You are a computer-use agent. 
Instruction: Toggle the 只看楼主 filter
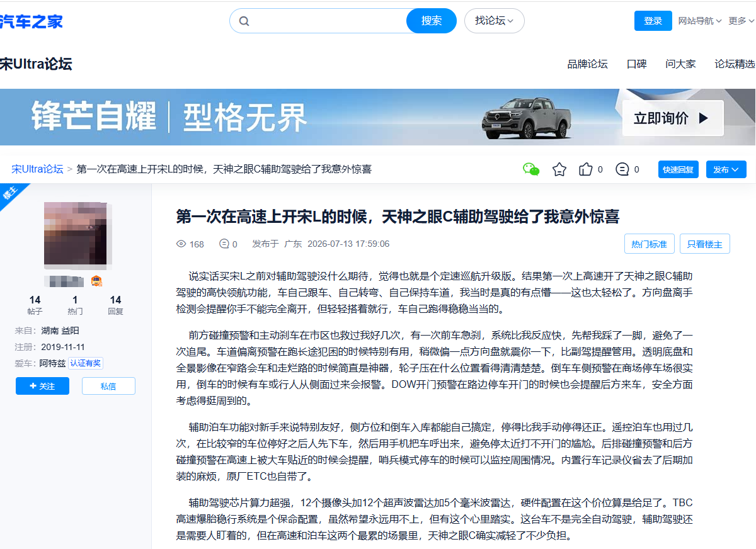pyautogui.click(x=705, y=244)
